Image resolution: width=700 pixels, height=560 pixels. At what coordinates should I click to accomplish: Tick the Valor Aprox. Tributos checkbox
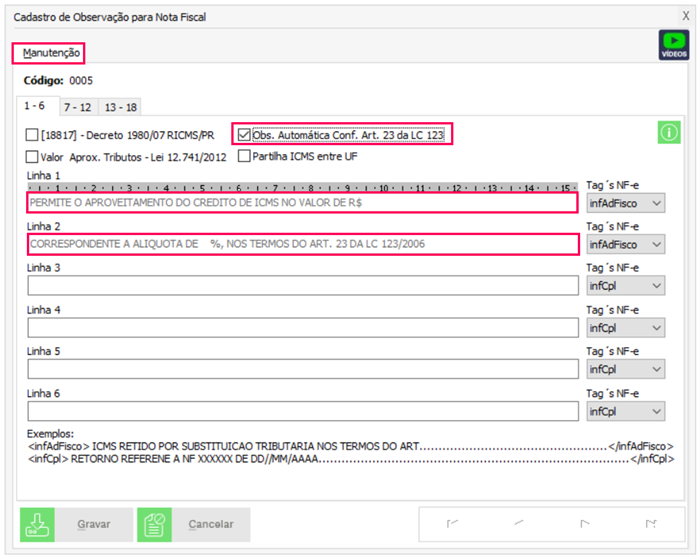32,157
